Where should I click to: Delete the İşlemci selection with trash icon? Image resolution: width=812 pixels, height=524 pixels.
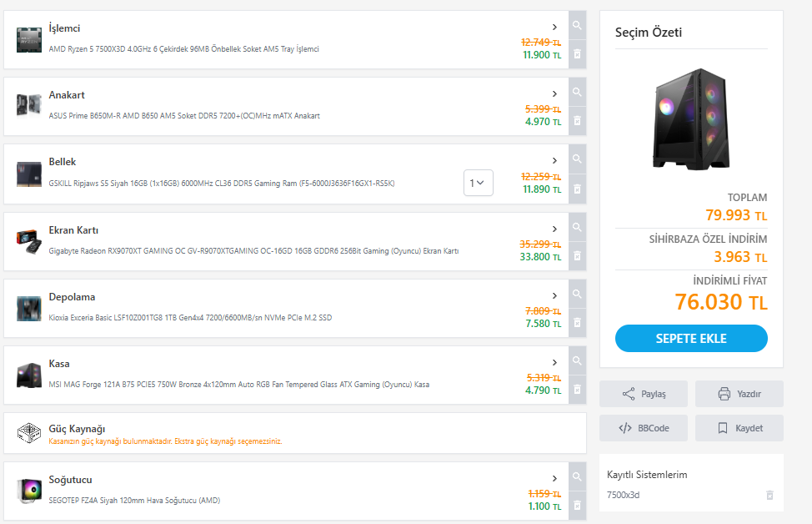(x=577, y=55)
